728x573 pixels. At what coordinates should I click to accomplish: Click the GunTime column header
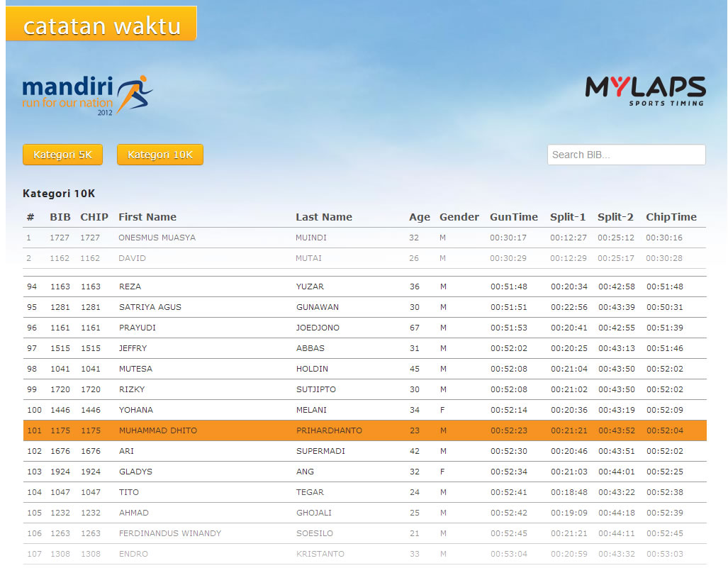pyautogui.click(x=513, y=217)
